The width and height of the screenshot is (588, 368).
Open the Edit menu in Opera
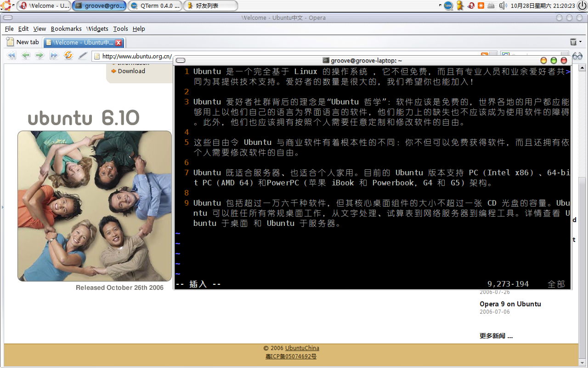(x=23, y=29)
